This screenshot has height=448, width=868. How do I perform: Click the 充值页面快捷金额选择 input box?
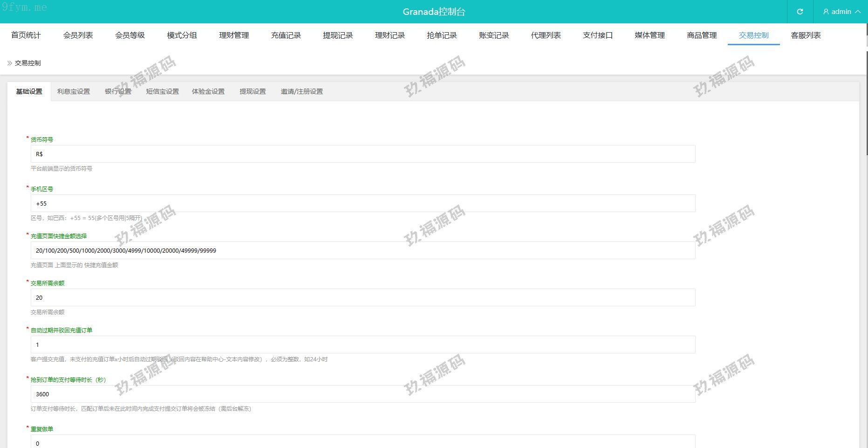coord(362,251)
